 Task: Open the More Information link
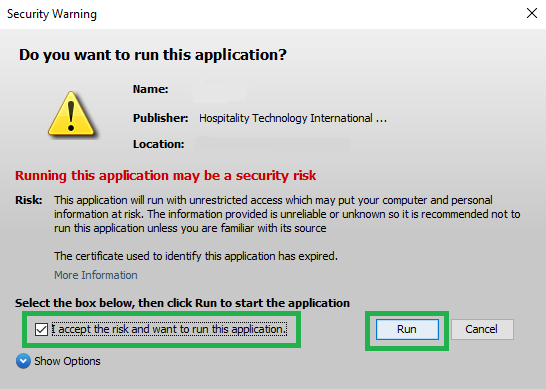96,275
